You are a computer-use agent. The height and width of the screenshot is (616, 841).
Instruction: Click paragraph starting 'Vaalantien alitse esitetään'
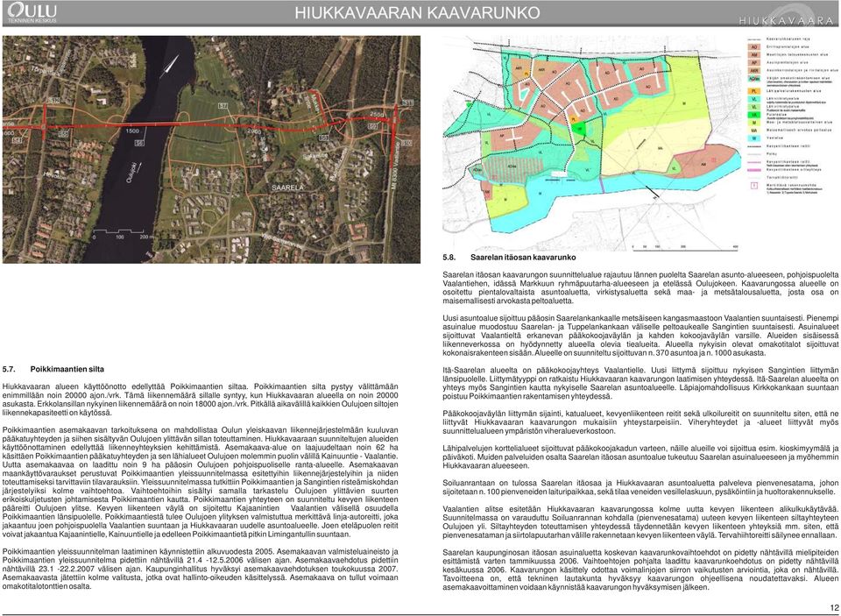[640, 522]
